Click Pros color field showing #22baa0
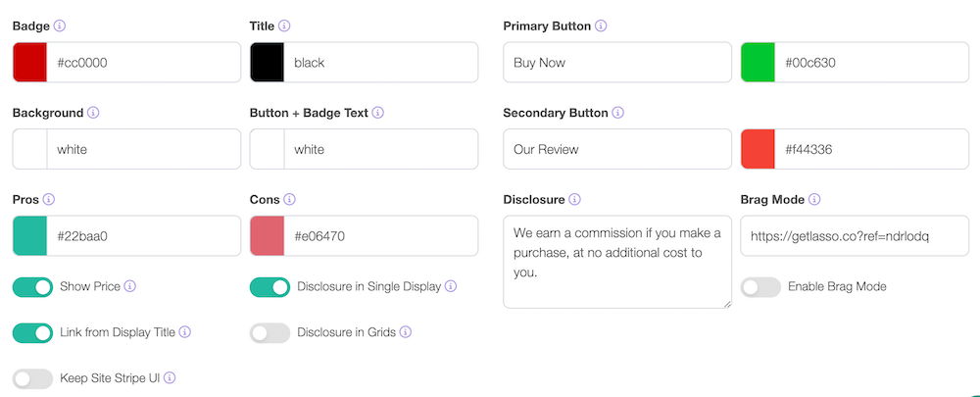 point(144,235)
